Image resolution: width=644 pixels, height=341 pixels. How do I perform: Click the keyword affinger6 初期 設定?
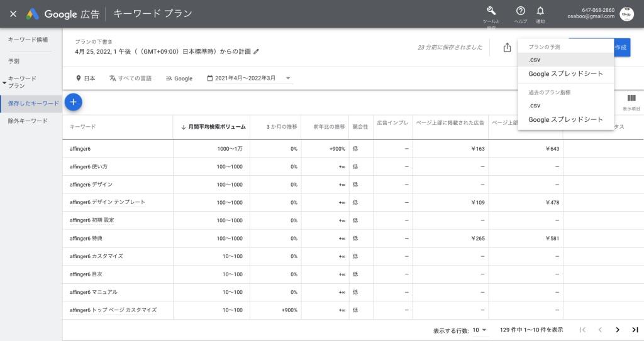click(92, 220)
